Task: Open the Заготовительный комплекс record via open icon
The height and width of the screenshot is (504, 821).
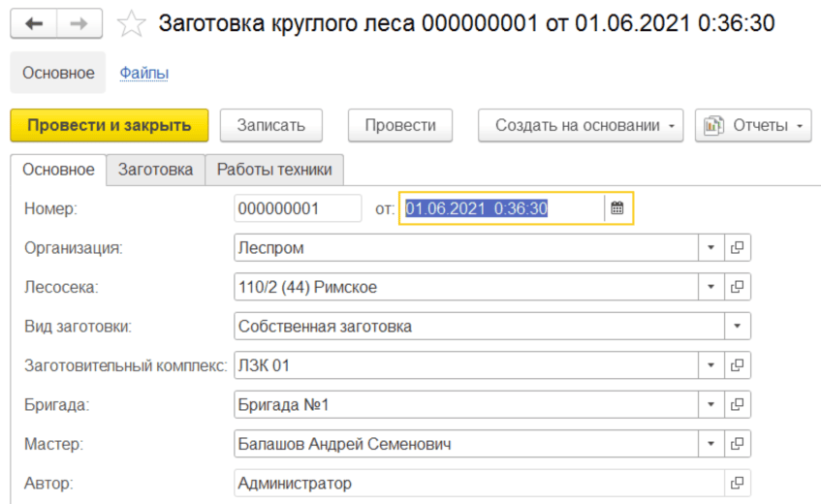Action: (x=738, y=365)
